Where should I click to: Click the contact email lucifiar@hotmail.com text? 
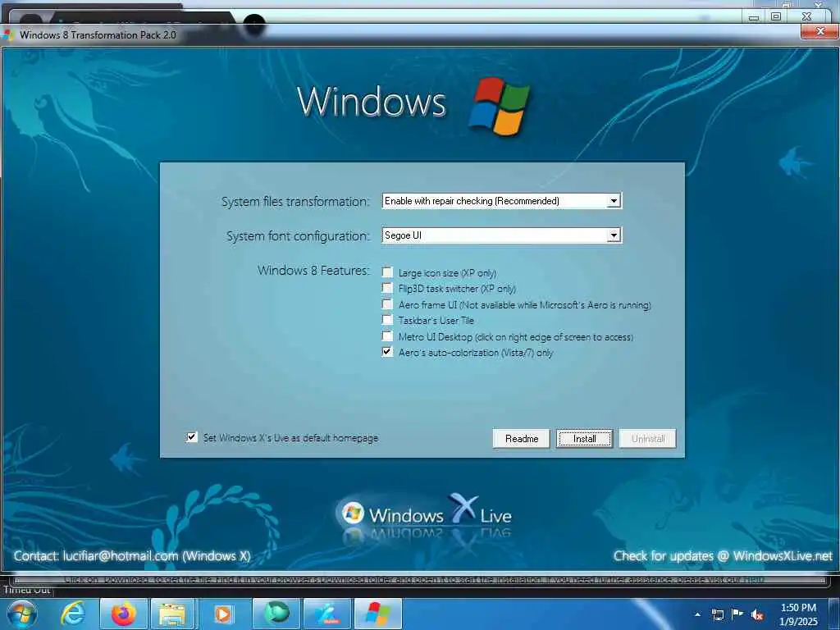121,556
